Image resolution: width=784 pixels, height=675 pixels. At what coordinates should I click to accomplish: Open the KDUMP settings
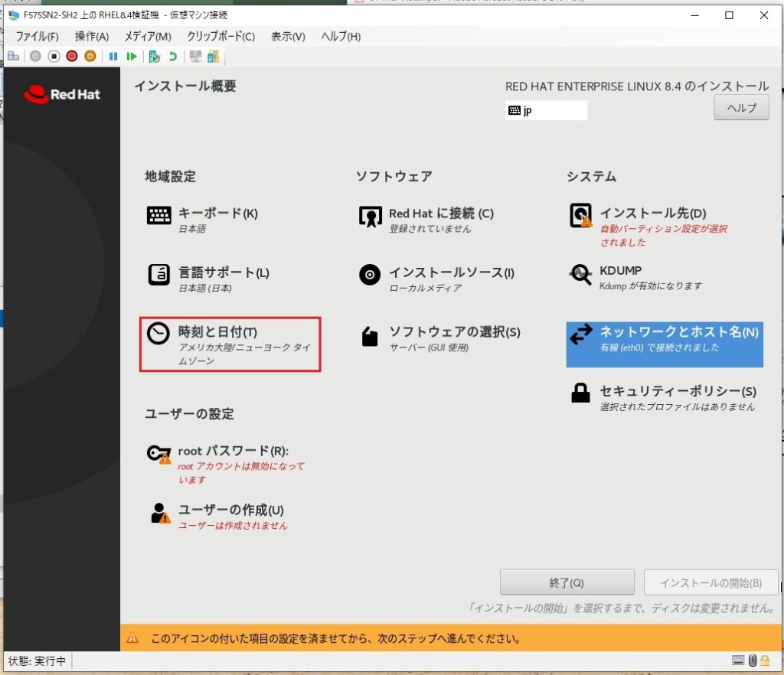point(635,278)
